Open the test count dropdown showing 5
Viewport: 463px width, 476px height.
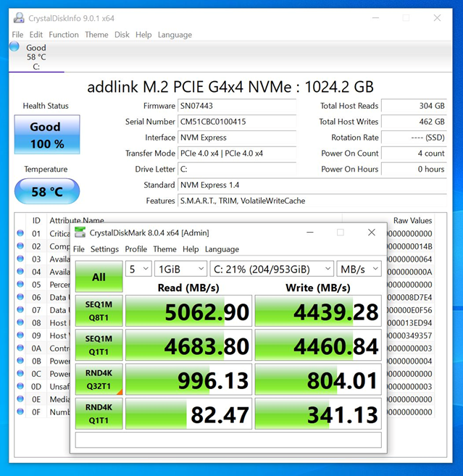pos(138,269)
